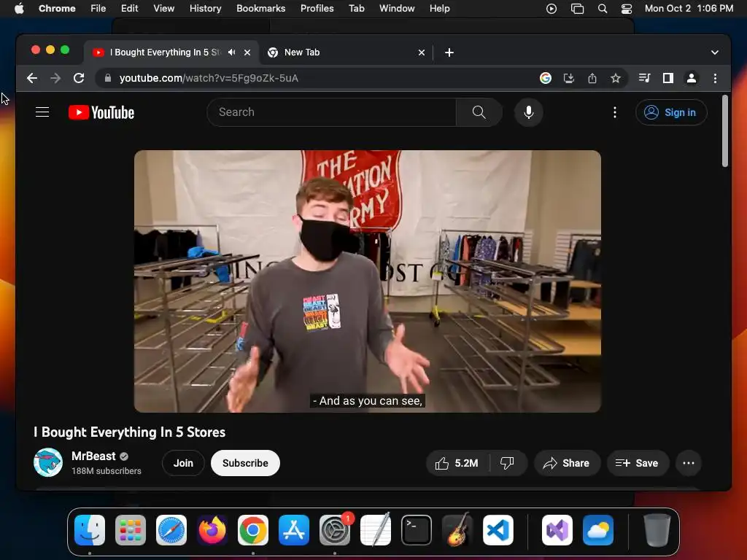The height and width of the screenshot is (560, 747).
Task: Go forward with the browser forward arrow
Action: [x=55, y=78]
